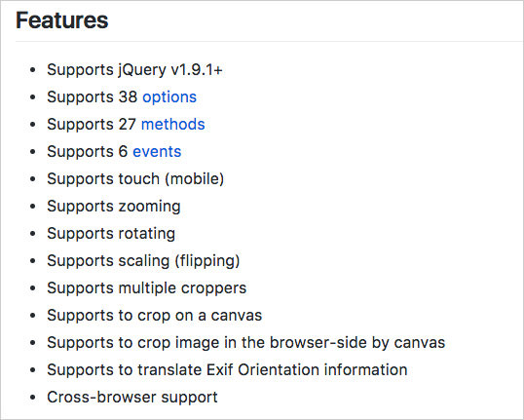Click the Supports zooming list item
The width and height of the screenshot is (524, 420).
click(114, 207)
